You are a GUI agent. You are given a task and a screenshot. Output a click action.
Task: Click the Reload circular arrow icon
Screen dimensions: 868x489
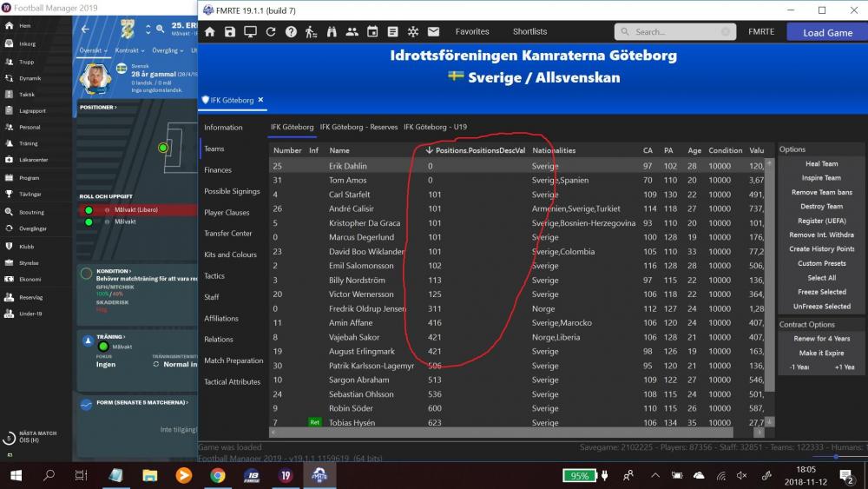270,32
